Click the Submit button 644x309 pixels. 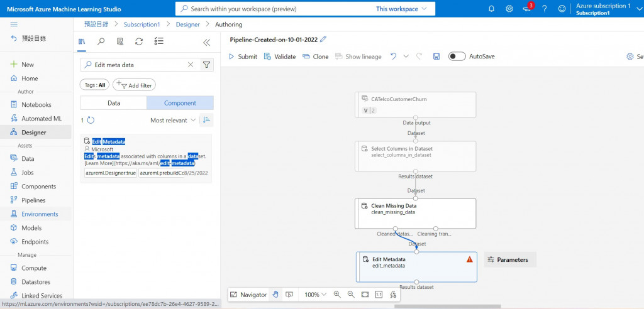243,57
